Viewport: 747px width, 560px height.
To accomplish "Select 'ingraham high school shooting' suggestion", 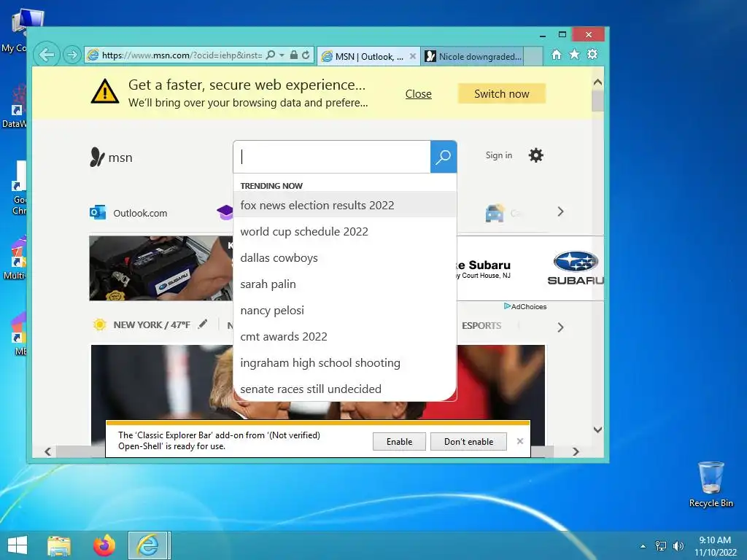I will tap(345, 363).
